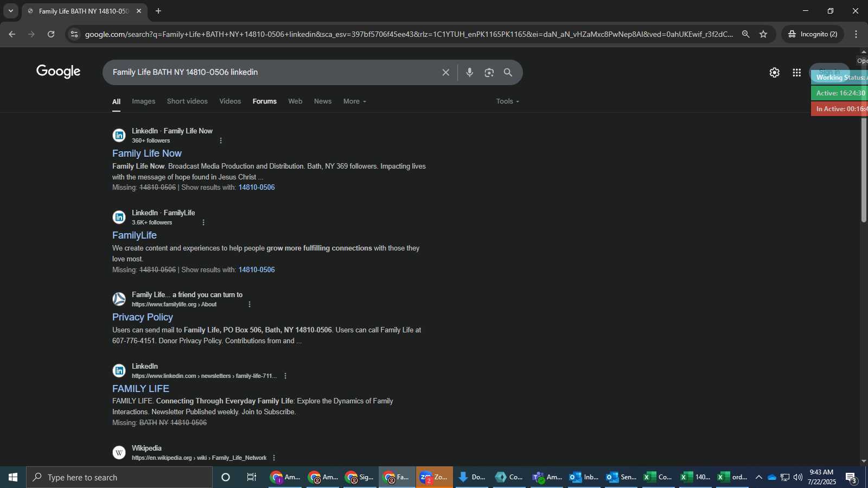
Task: Switch to Images results tab
Action: 143,101
